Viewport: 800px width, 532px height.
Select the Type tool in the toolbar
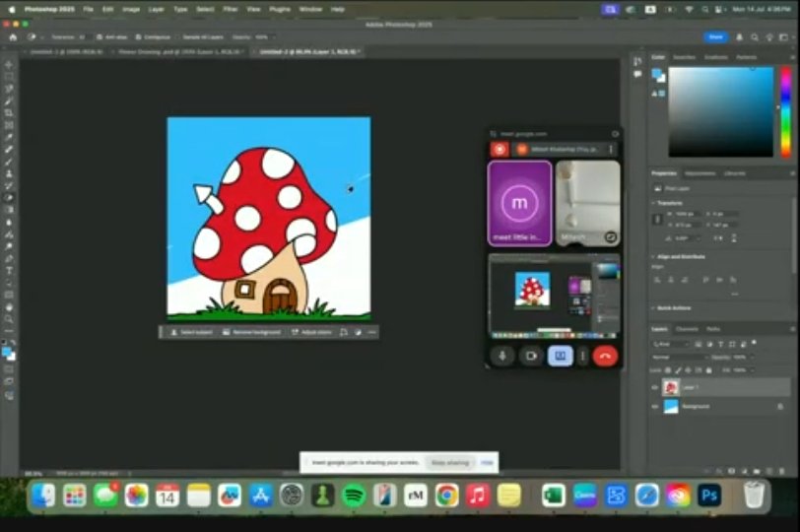point(9,270)
